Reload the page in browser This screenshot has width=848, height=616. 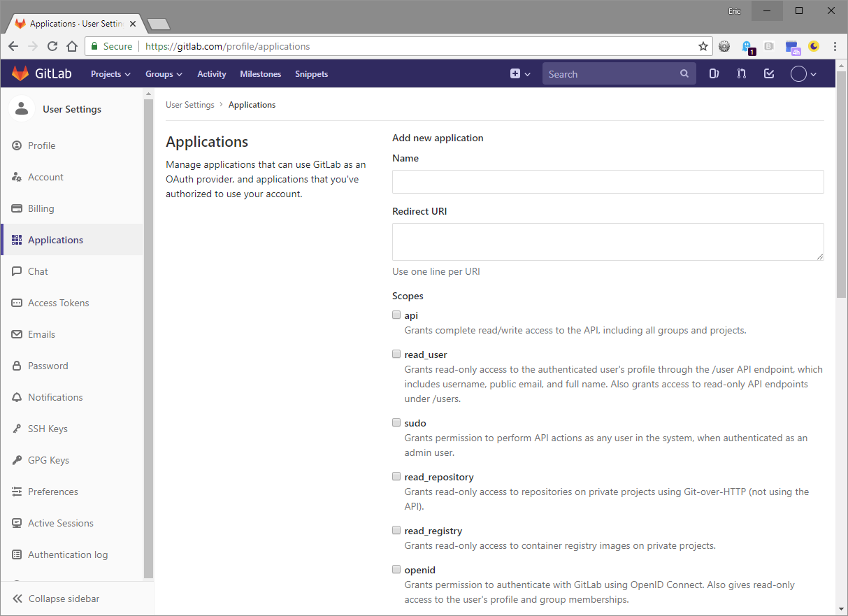pyautogui.click(x=52, y=47)
